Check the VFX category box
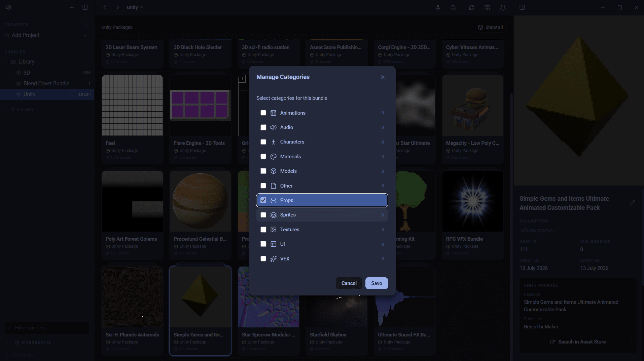Screen dimensions: 644x361 263,259
